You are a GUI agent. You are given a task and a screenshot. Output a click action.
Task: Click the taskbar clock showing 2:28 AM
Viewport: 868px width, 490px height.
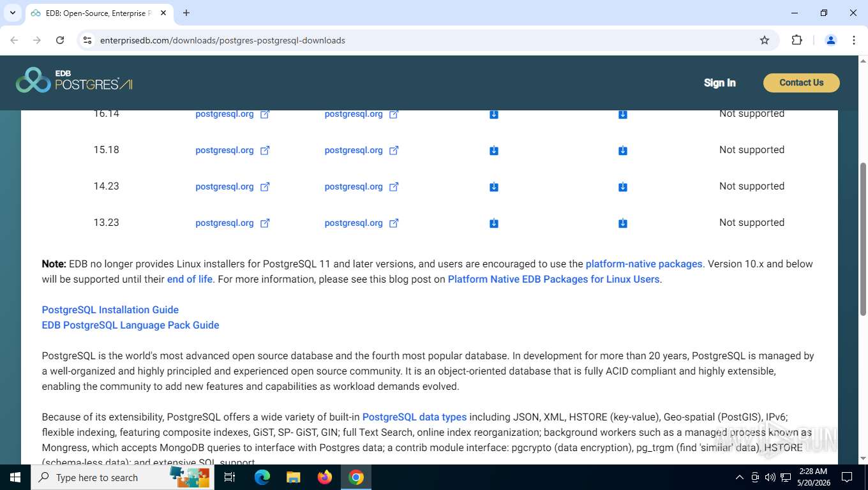point(812,477)
